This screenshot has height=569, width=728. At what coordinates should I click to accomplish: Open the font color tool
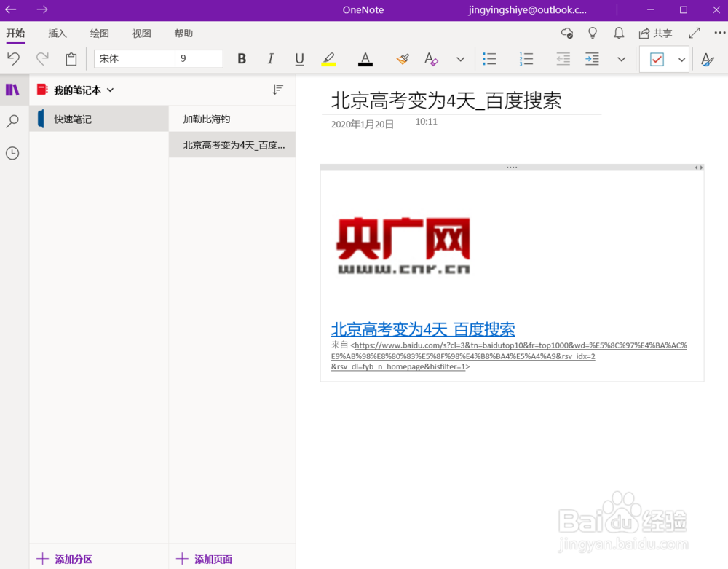click(x=365, y=59)
